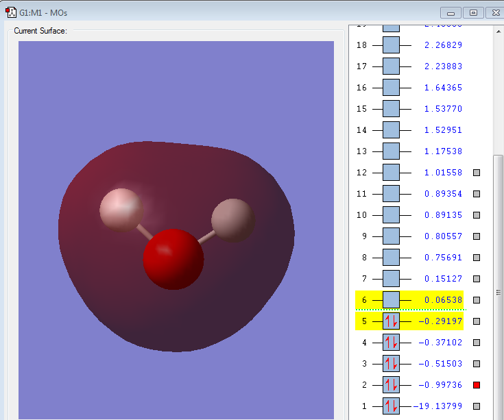Pick occupied orbital 3 electron box

point(391,363)
